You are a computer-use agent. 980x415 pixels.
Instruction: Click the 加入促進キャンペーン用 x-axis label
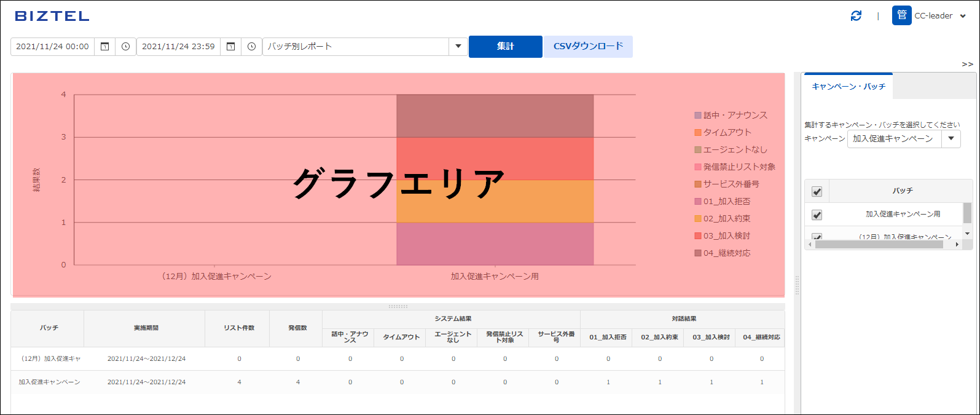tap(495, 277)
